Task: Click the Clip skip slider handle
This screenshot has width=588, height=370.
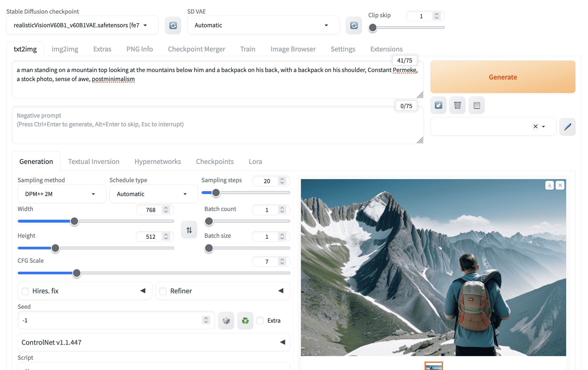Action: tap(373, 28)
